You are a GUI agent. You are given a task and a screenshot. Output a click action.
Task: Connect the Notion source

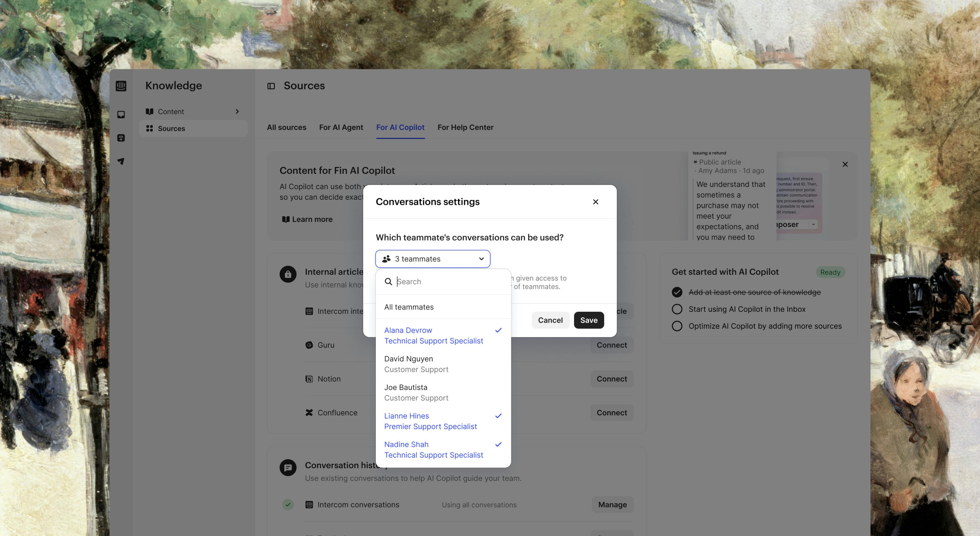click(x=612, y=379)
